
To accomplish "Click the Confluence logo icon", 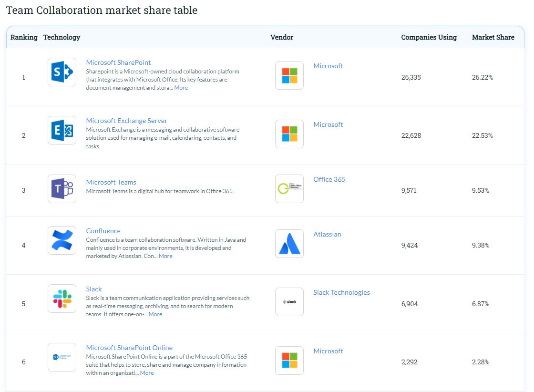I will tap(62, 240).
